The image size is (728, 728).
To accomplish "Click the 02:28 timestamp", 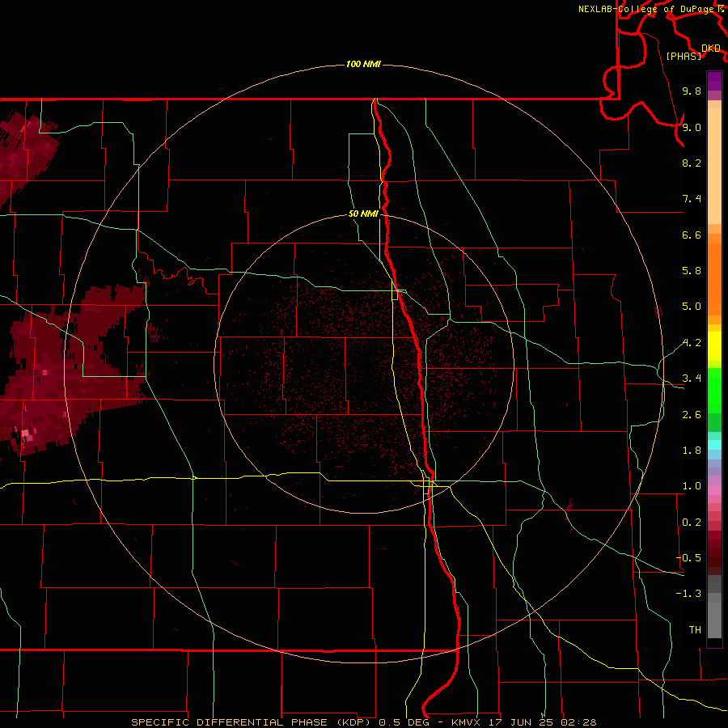I will (x=578, y=722).
